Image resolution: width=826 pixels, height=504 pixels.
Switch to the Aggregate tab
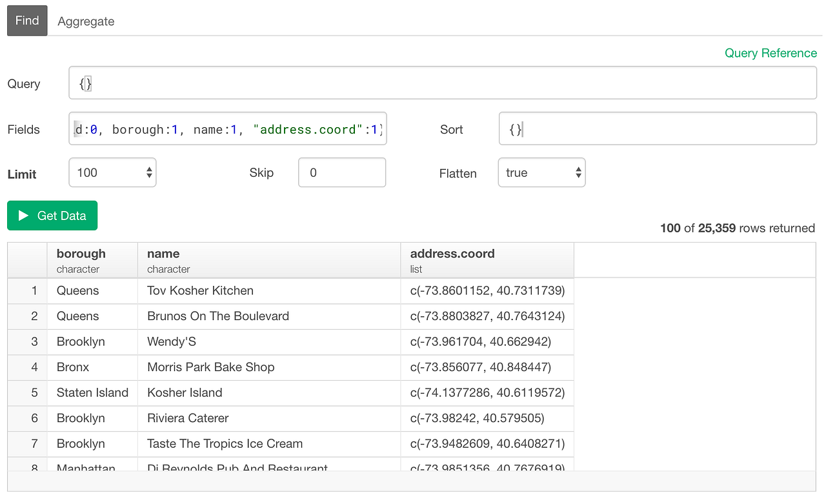(x=86, y=21)
